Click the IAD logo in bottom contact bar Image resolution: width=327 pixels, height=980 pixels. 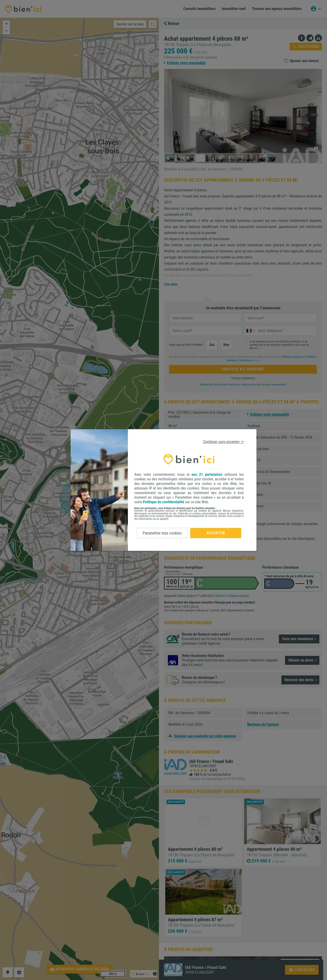(x=173, y=969)
